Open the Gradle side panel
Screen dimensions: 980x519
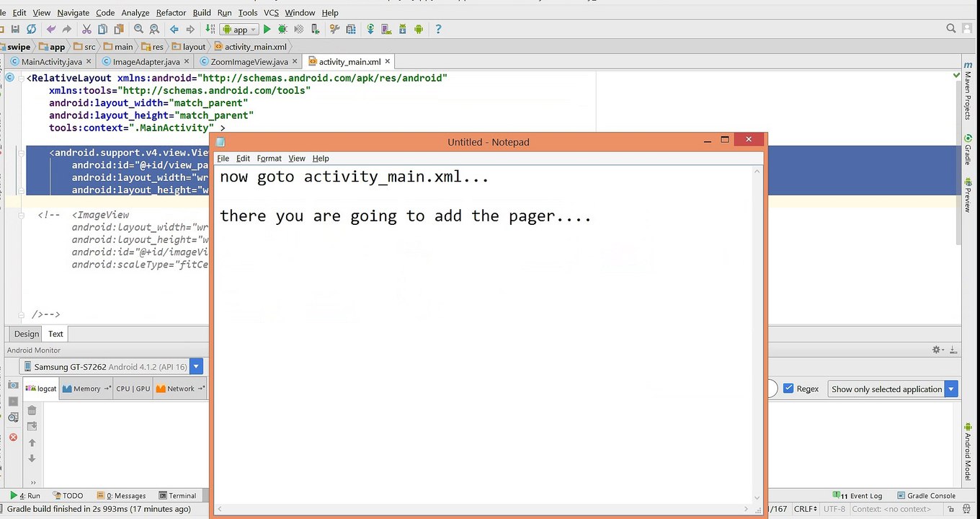[x=968, y=150]
